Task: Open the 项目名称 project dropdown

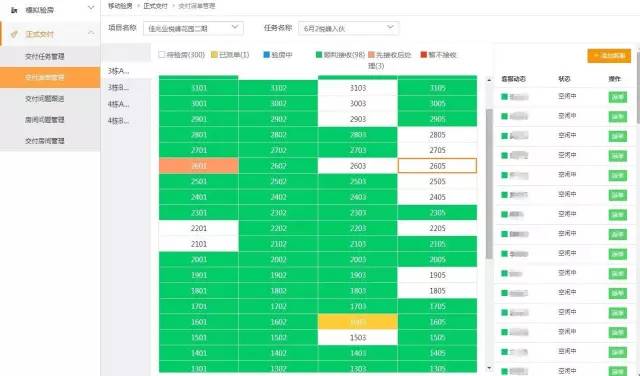Action: pyautogui.click(x=193, y=28)
